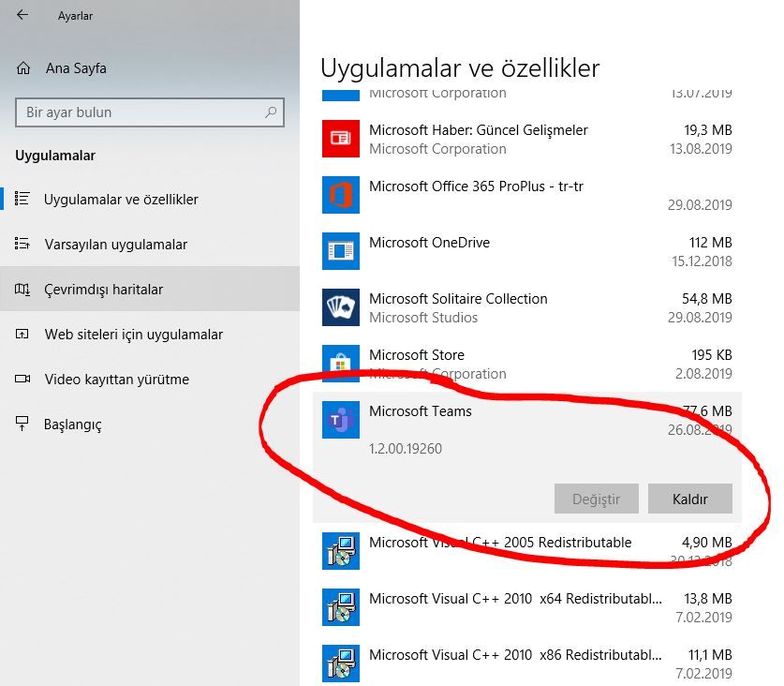Click the video camera icon beside Video kayıttan yürütme
Image resolution: width=784 pixels, height=686 pixels.
22,379
